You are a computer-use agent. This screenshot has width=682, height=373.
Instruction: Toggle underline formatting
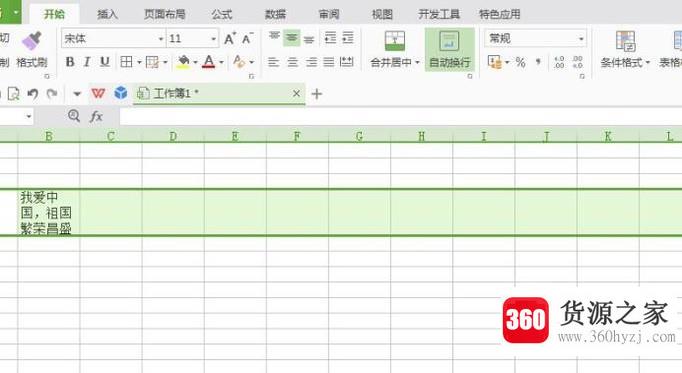104,62
